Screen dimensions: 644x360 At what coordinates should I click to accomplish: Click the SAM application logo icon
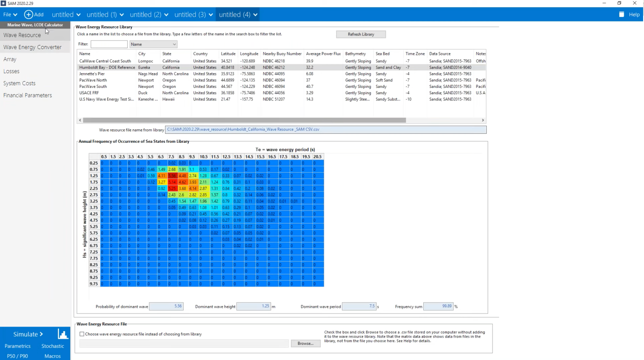point(4,3)
